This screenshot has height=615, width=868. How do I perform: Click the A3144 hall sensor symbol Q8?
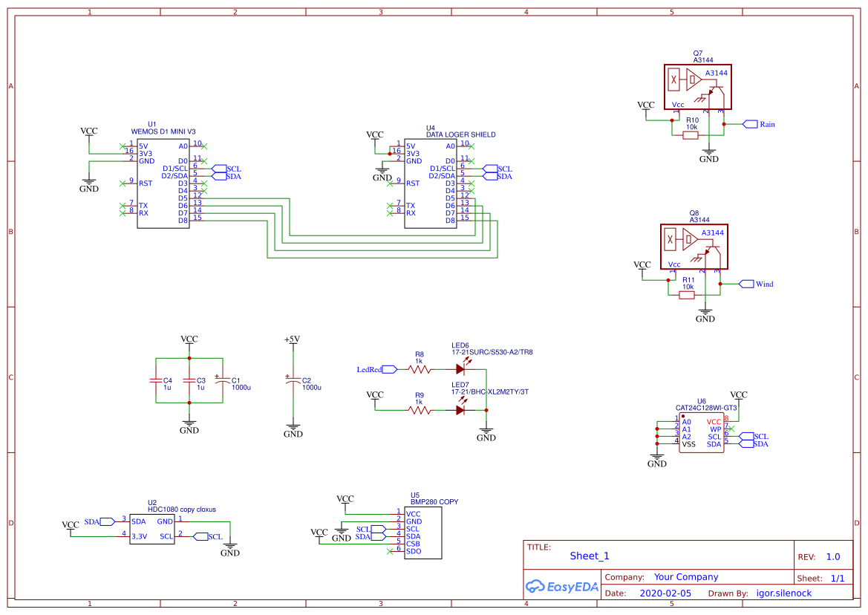693,246
